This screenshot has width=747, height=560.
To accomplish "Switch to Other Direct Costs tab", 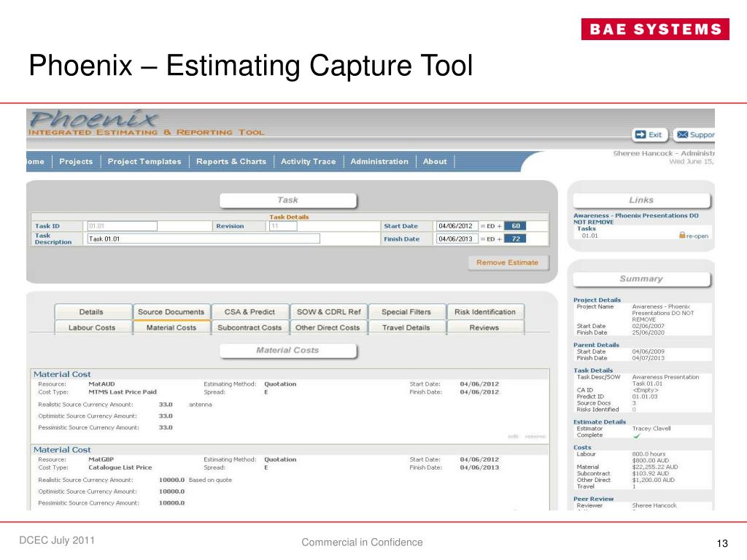I will click(328, 327).
